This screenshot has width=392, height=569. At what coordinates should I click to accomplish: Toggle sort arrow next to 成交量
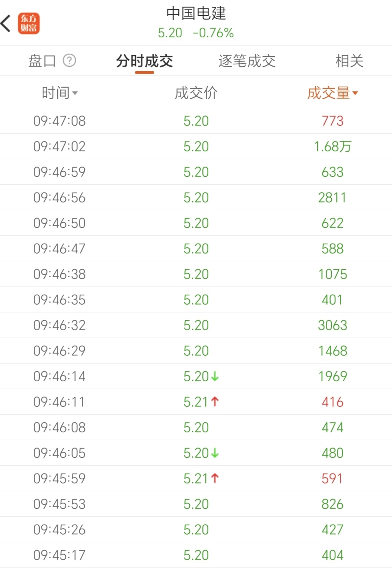click(355, 93)
